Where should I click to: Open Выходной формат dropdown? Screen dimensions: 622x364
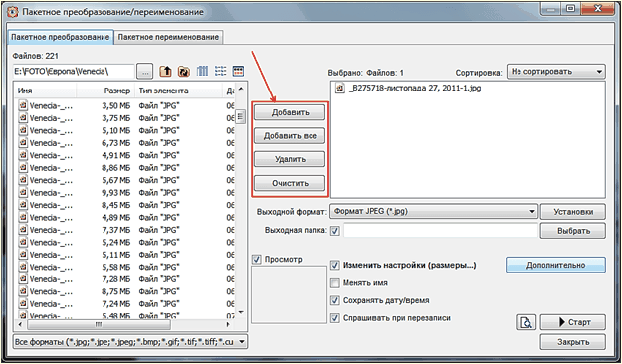click(x=434, y=212)
